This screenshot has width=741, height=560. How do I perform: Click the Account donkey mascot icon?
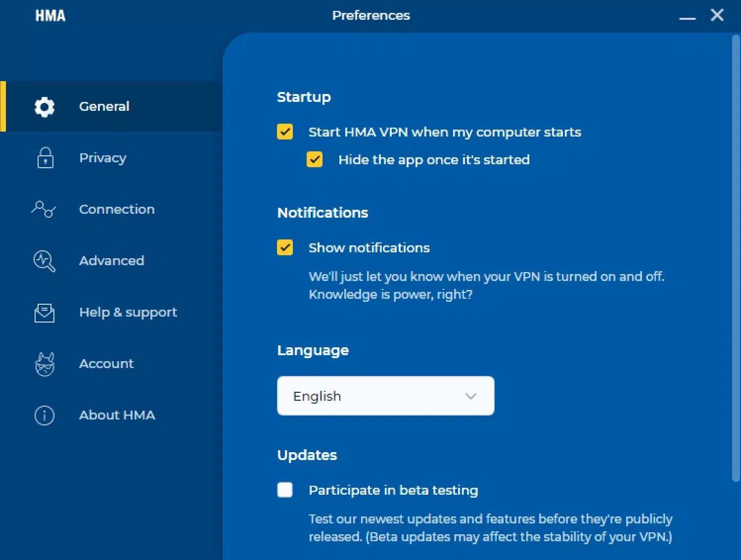[45, 364]
